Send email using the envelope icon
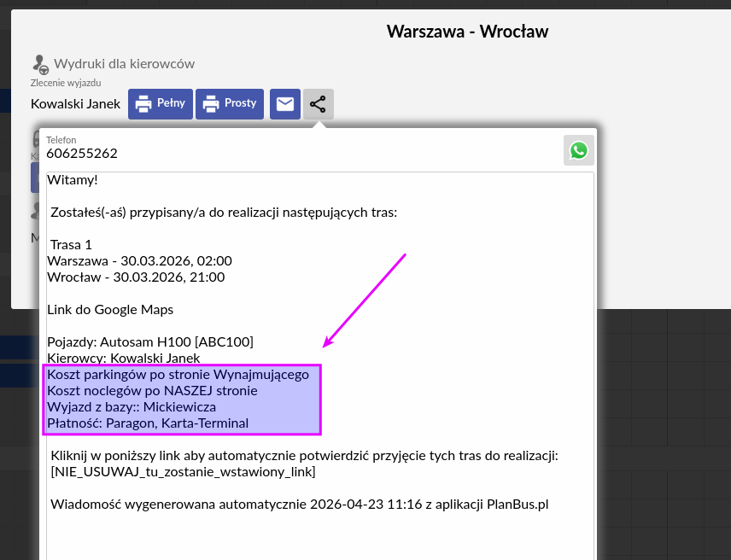The height and width of the screenshot is (560, 731). pyautogui.click(x=285, y=104)
